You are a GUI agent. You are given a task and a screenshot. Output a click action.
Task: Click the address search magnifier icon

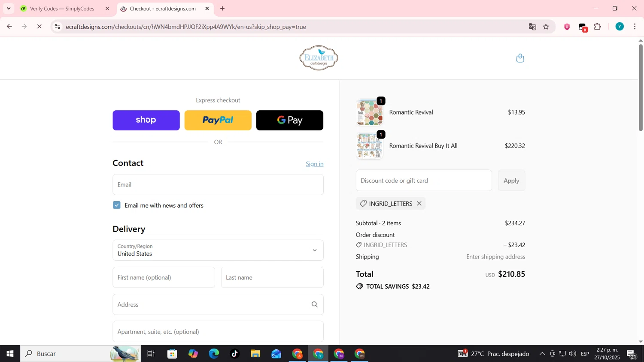pos(315,305)
